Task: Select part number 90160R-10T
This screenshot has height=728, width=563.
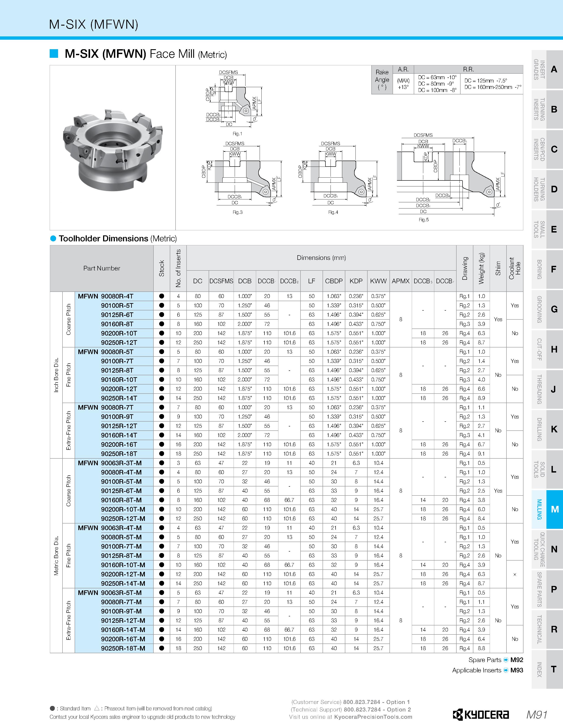Action: tap(119, 379)
